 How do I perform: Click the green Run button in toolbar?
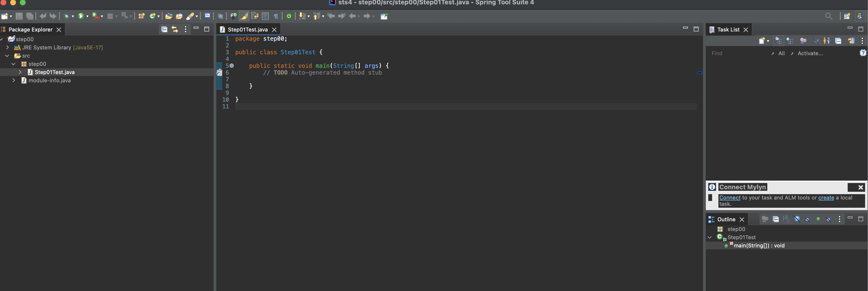[x=81, y=16]
